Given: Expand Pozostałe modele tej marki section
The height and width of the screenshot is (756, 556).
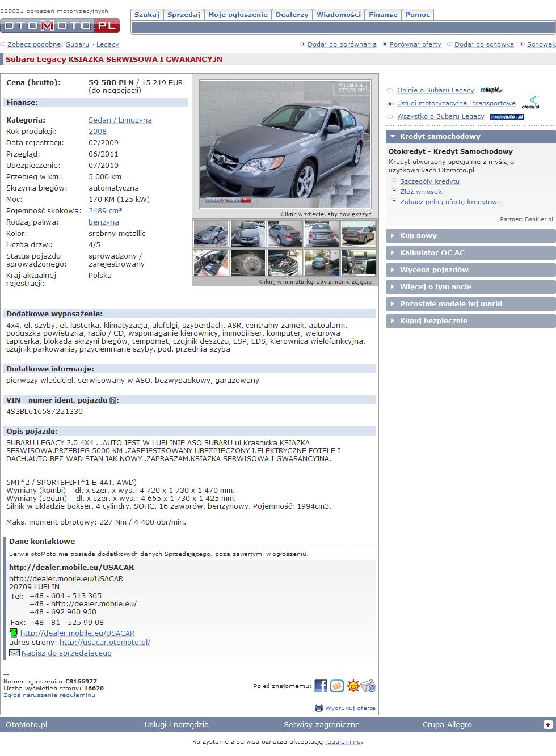Looking at the screenshot, I should pos(471,304).
